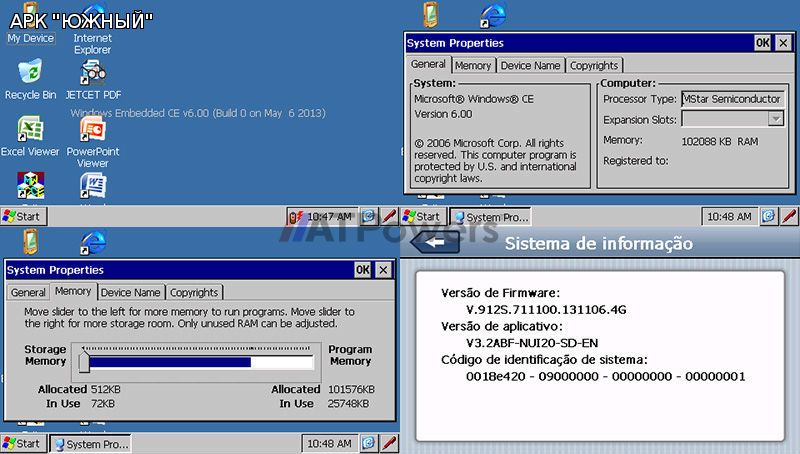The width and height of the screenshot is (800, 454).
Task: Click the 10:47 AM clock
Action: click(330, 217)
